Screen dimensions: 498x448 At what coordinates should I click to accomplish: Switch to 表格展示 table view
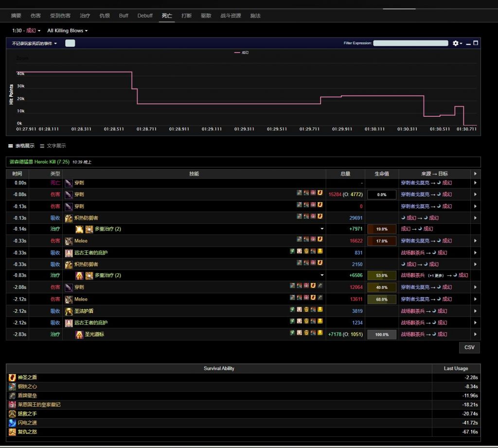click(21, 146)
